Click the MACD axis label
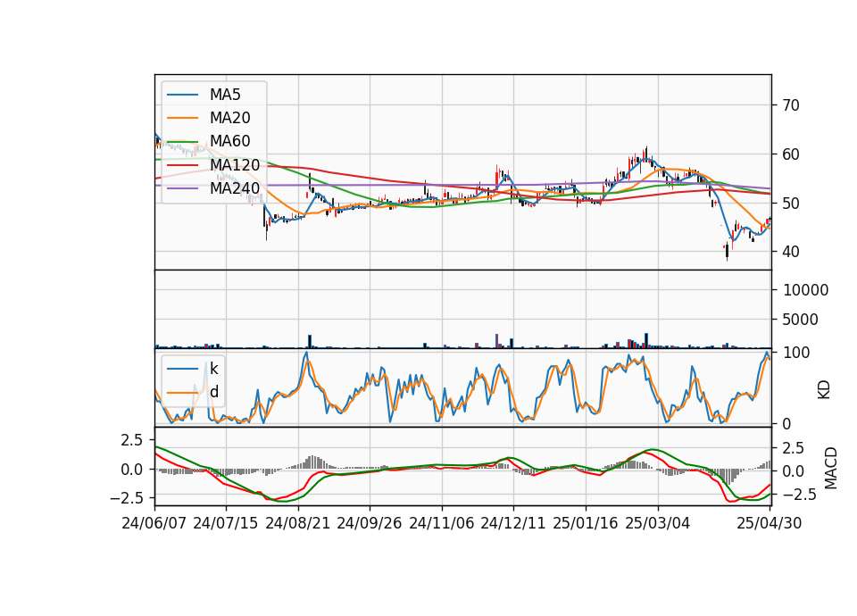 831,468
